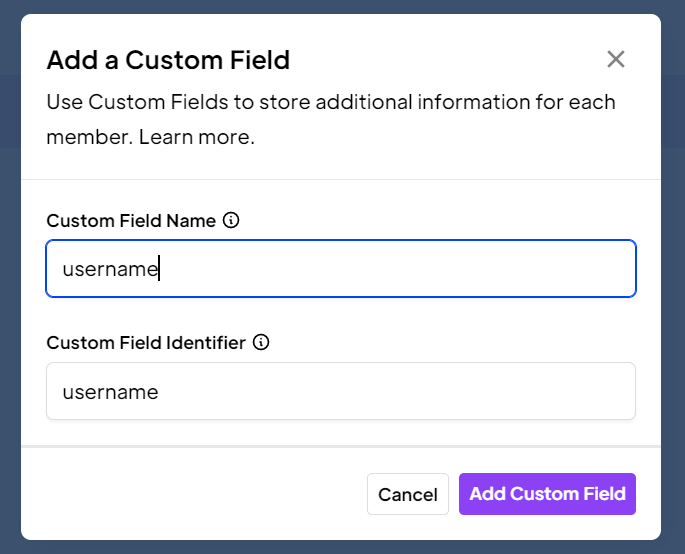Click info icon beside Custom Field Name

[231, 221]
